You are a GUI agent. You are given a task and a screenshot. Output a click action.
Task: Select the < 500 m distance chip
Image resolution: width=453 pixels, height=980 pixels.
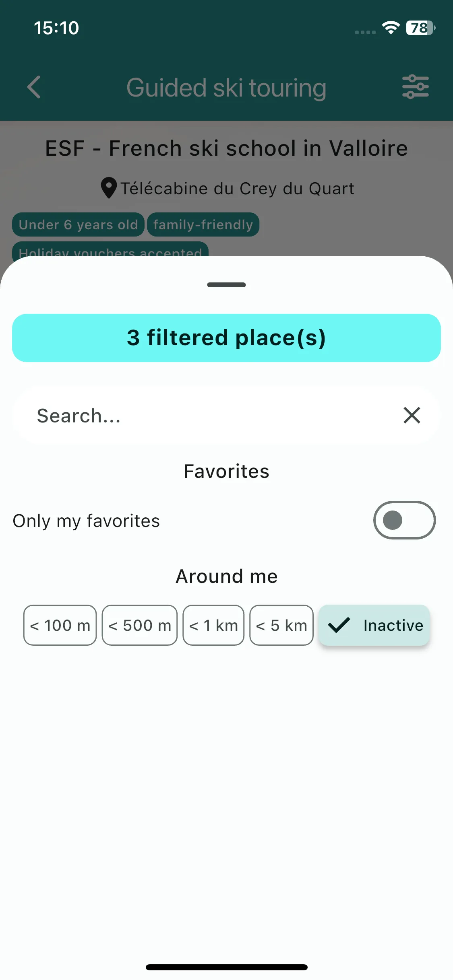pos(140,625)
